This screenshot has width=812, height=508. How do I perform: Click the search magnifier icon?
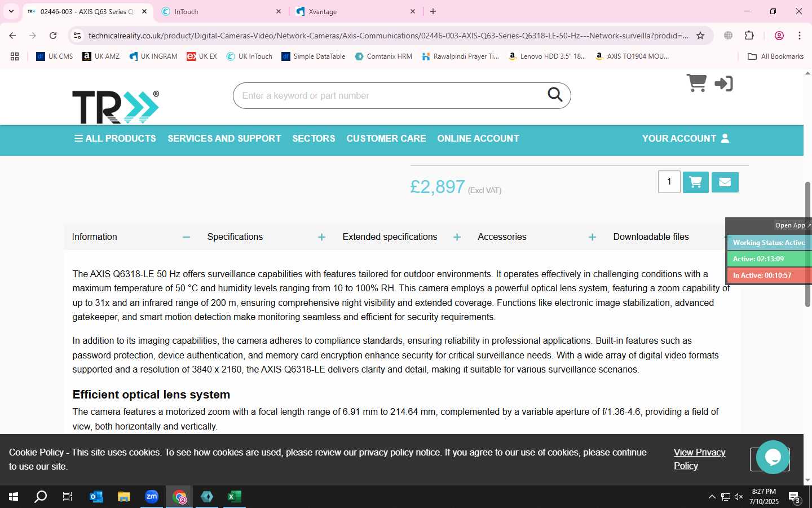(x=555, y=95)
